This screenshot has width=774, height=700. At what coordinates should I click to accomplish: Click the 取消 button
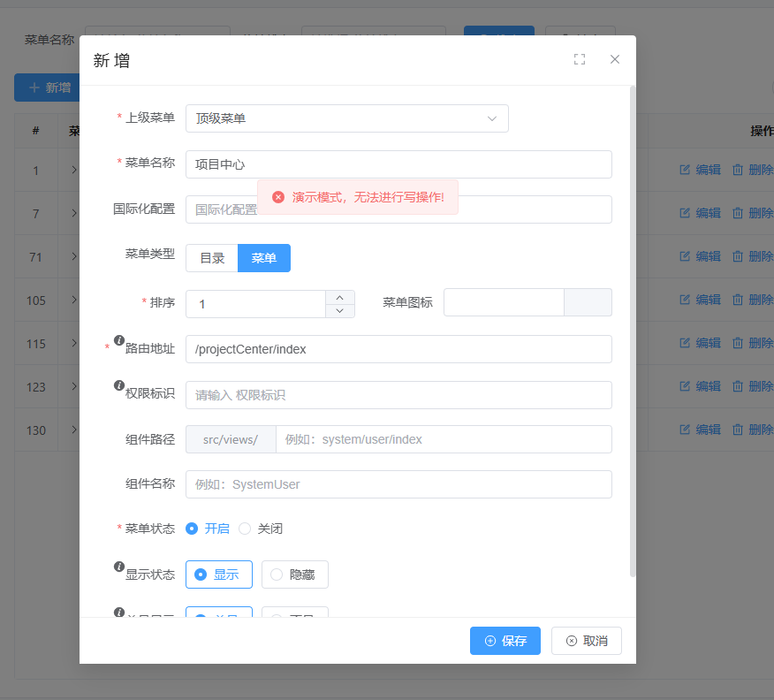pos(586,641)
